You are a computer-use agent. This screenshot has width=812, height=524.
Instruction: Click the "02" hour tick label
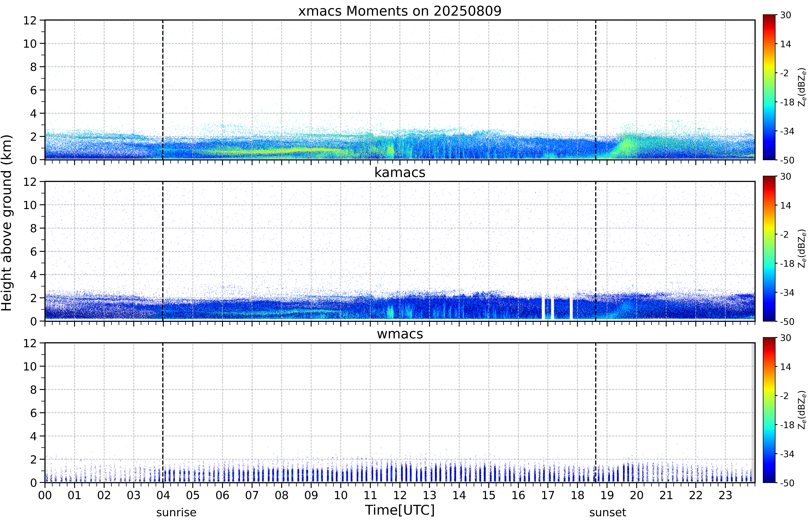coord(104,495)
